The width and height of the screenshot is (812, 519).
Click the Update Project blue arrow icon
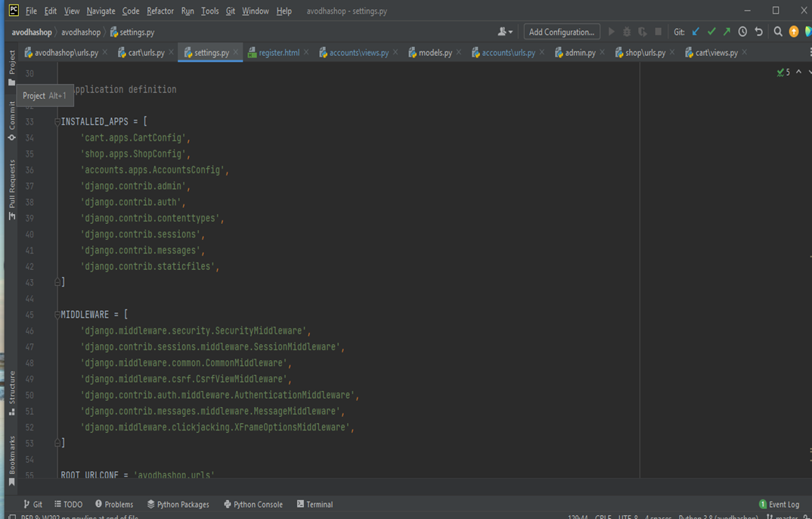[695, 31]
